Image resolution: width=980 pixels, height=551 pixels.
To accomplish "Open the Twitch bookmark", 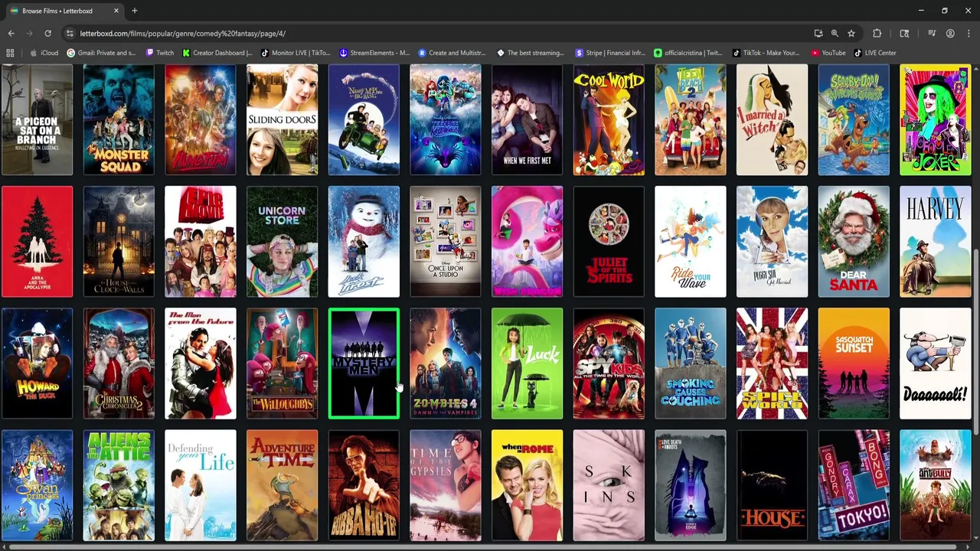I will click(x=159, y=53).
